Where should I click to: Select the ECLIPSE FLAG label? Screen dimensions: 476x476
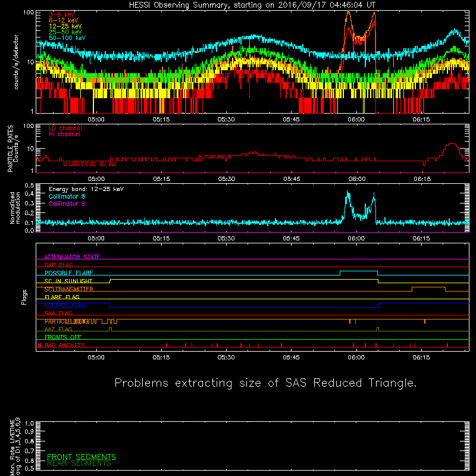point(65,305)
